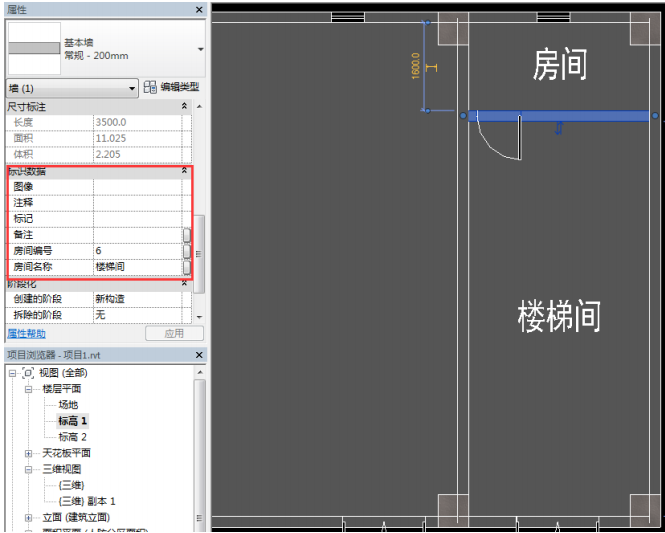This screenshot has width=665, height=533.
Task: Click the Edit Type (编辑类型) button
Action: point(171,87)
